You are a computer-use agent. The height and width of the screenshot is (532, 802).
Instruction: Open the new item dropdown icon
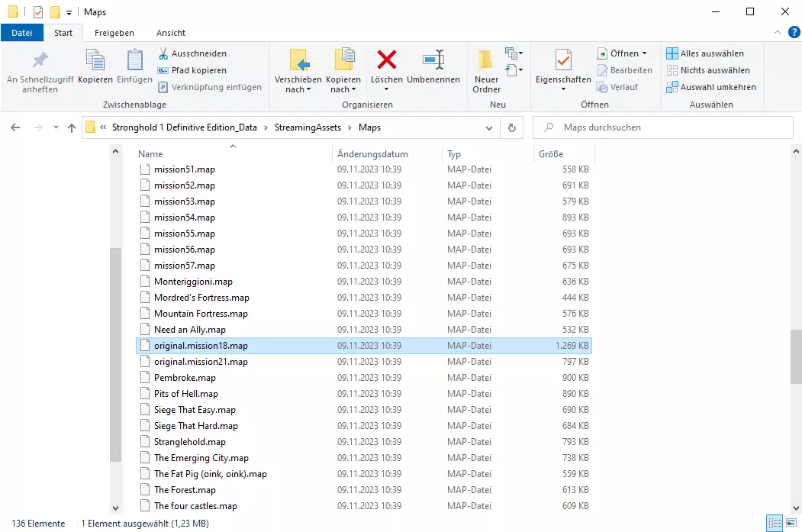click(514, 53)
